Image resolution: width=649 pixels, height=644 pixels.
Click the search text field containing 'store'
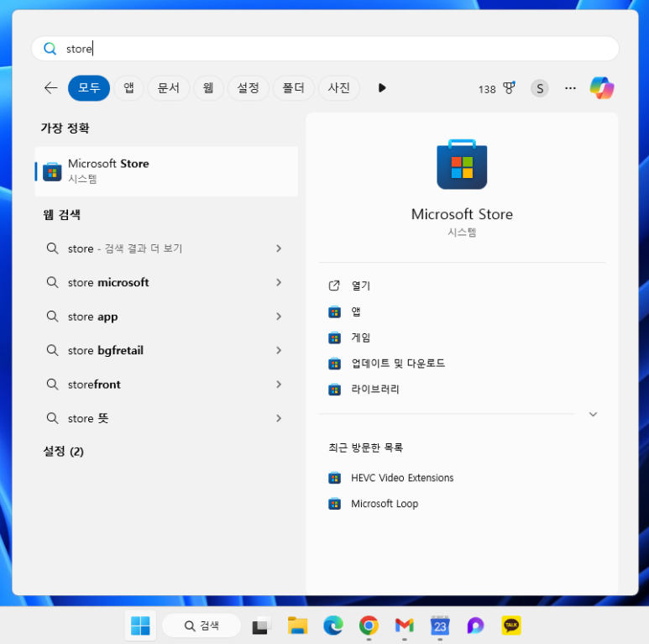(325, 49)
